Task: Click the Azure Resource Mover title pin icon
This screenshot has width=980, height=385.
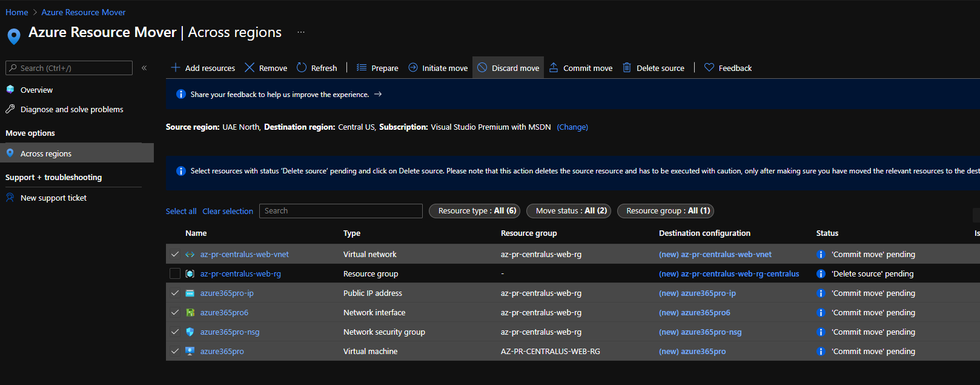Action: tap(14, 36)
